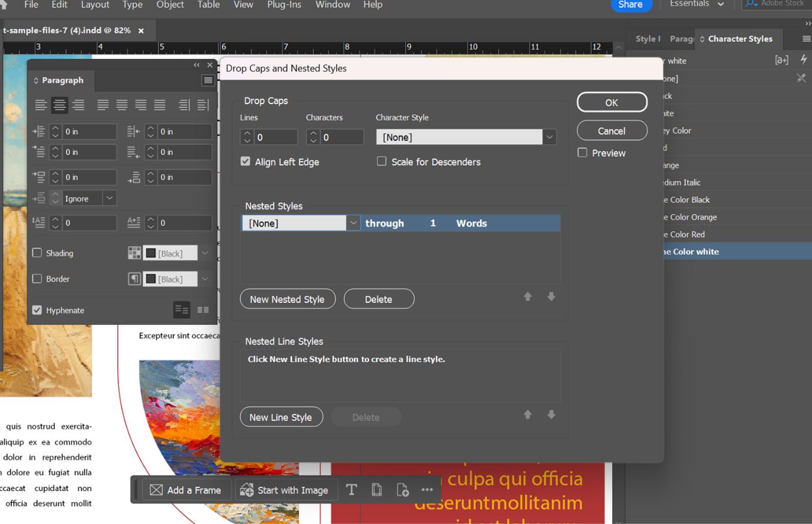Open more options ellipsis in bottom toolbar

(427, 490)
